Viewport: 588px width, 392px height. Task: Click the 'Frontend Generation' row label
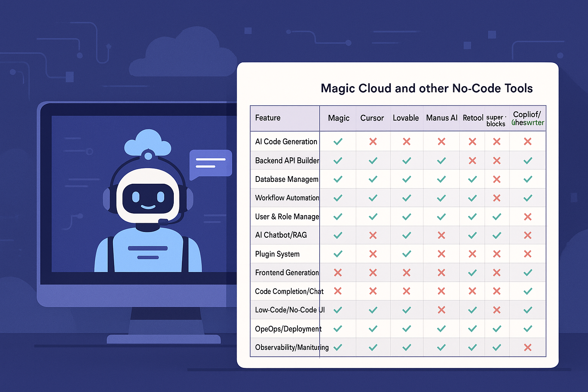pos(287,273)
